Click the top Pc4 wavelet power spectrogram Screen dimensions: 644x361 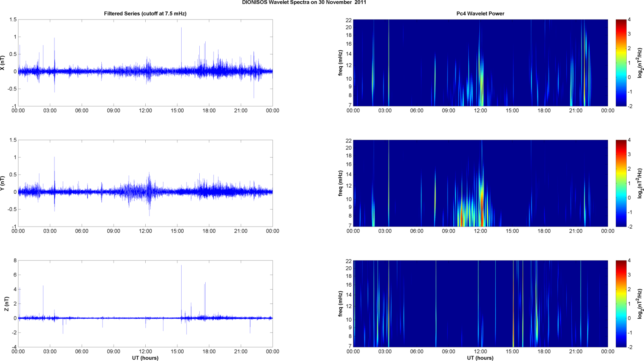tap(480, 63)
